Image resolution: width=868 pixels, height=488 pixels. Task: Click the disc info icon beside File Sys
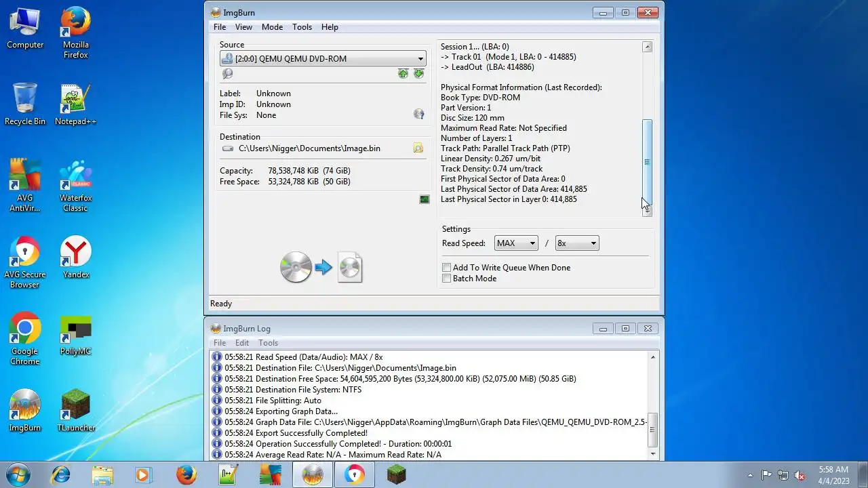pos(419,115)
